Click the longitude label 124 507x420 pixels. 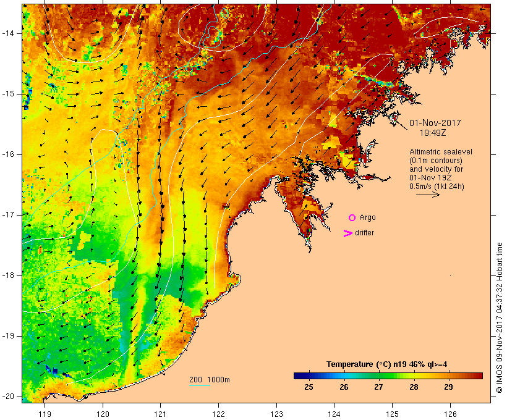pos(334,414)
